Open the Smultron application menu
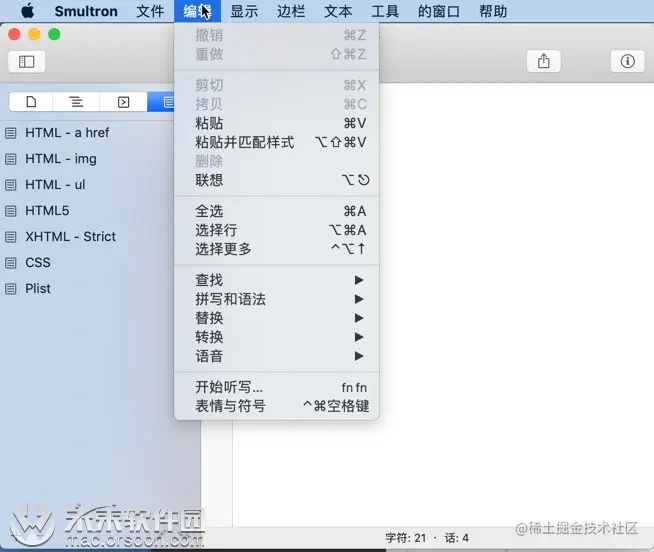The image size is (654, 552). click(86, 11)
